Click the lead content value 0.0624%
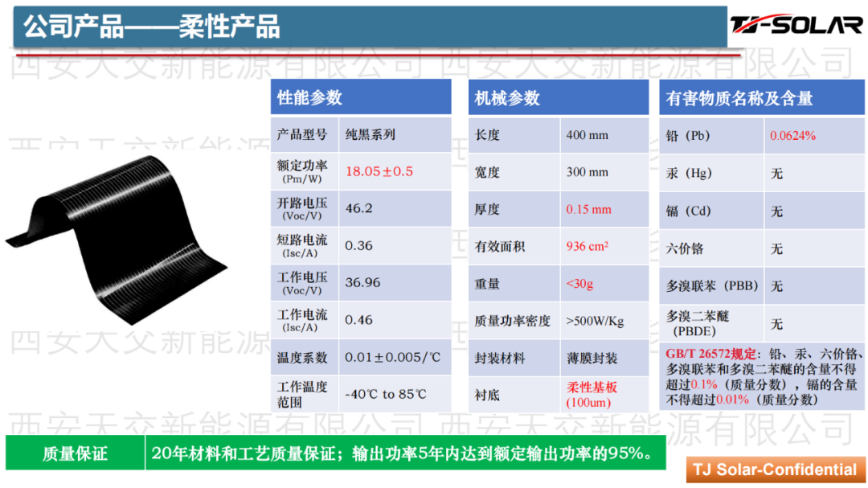Image resolution: width=868 pixels, height=488 pixels. pos(792,136)
